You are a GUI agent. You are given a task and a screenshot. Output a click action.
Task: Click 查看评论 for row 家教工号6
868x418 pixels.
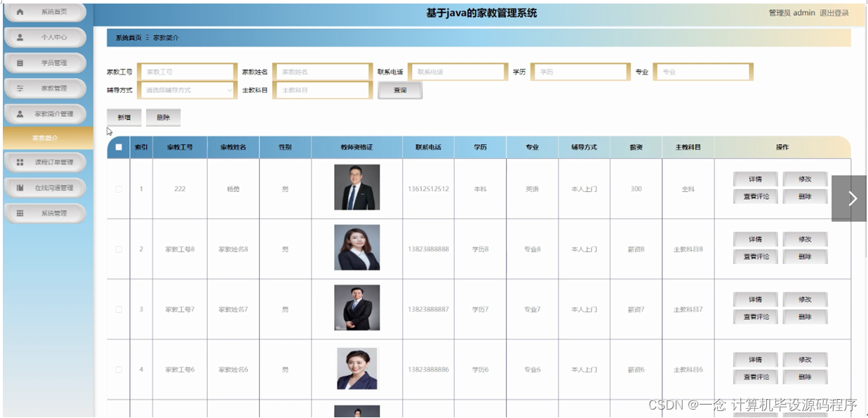(755, 377)
